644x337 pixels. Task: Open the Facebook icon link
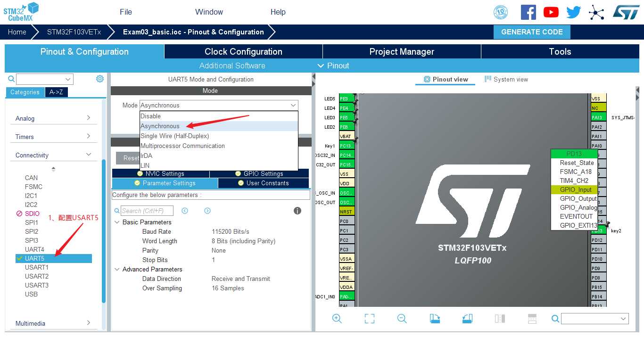(528, 12)
